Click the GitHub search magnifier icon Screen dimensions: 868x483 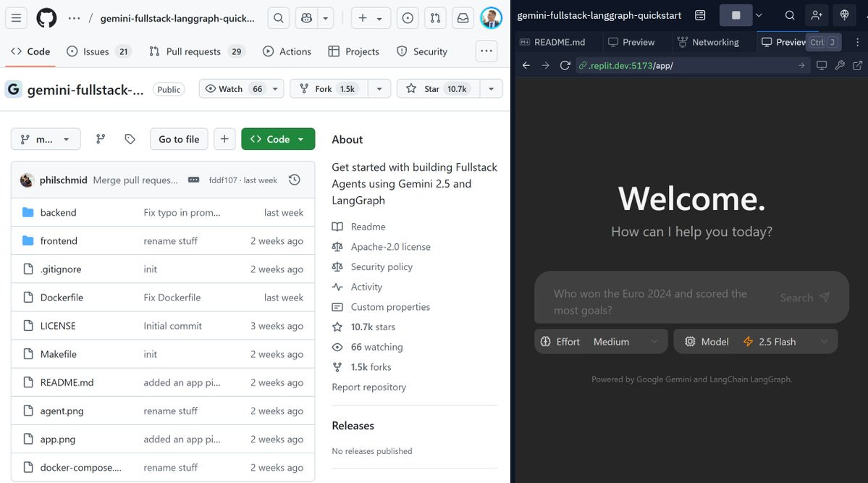coord(279,18)
